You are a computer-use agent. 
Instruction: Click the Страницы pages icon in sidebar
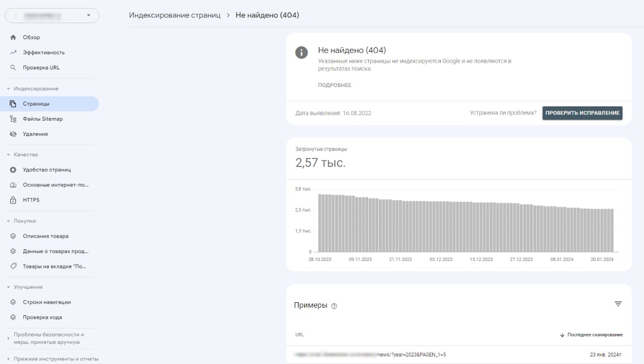(13, 104)
